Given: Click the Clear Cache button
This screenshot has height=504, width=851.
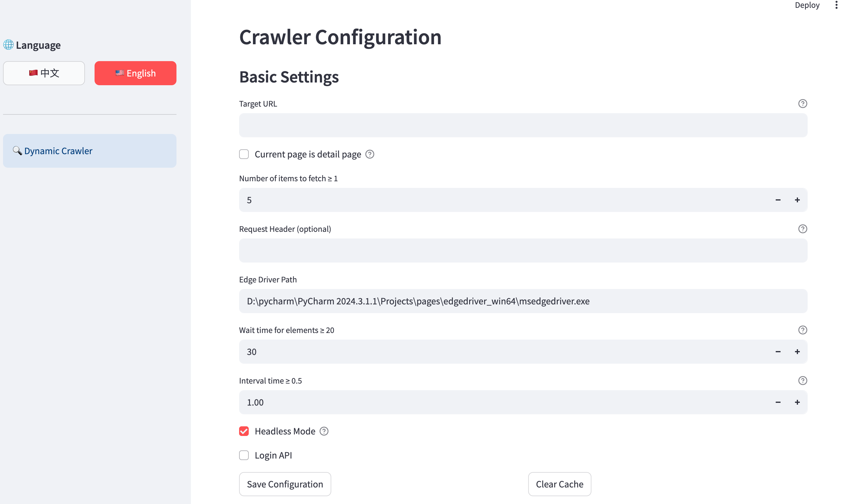Looking at the screenshot, I should coord(559,484).
